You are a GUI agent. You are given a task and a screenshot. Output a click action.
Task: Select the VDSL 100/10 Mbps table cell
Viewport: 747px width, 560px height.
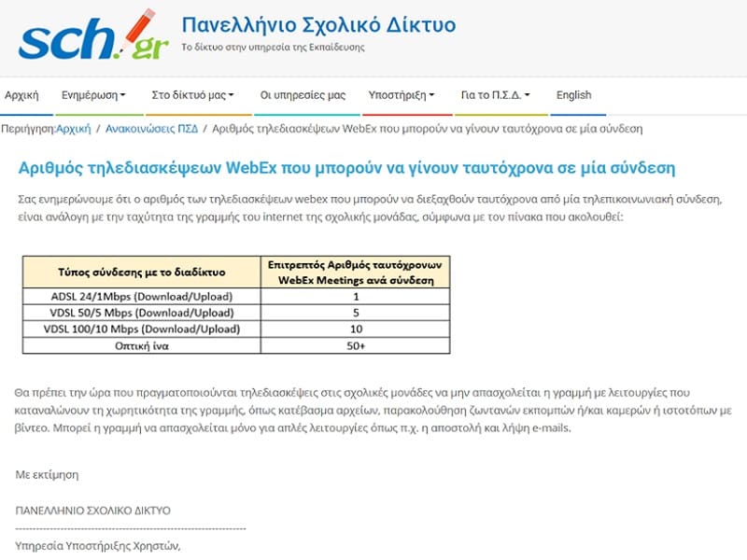[x=142, y=329]
